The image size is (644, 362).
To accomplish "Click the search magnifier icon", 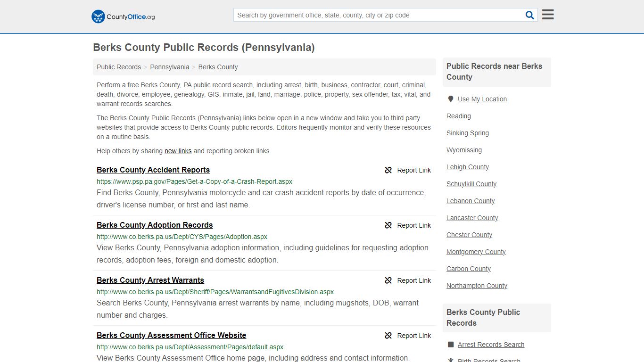I will [x=530, y=15].
